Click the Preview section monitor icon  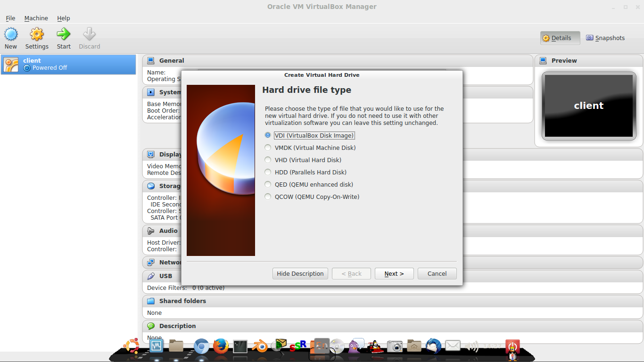click(543, 60)
